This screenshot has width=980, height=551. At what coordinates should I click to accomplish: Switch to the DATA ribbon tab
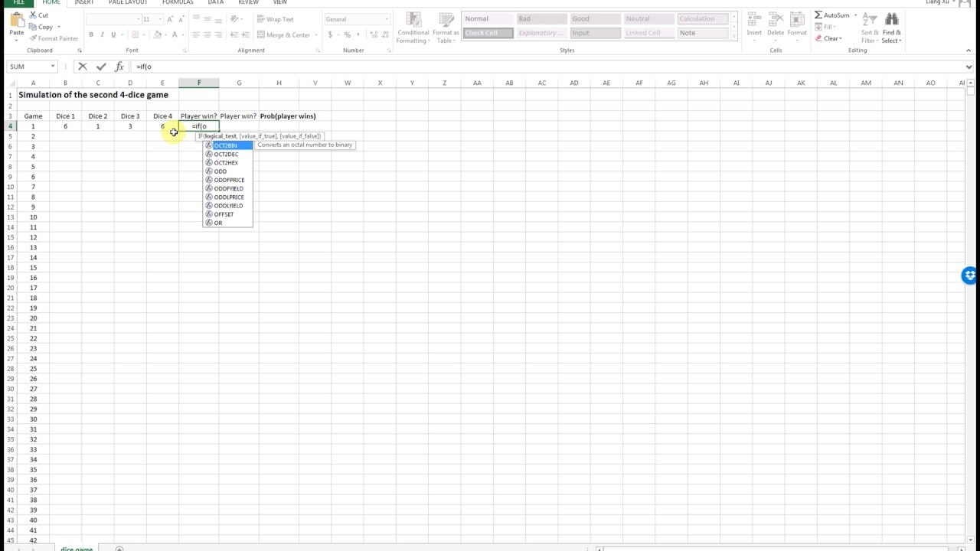pyautogui.click(x=216, y=2)
